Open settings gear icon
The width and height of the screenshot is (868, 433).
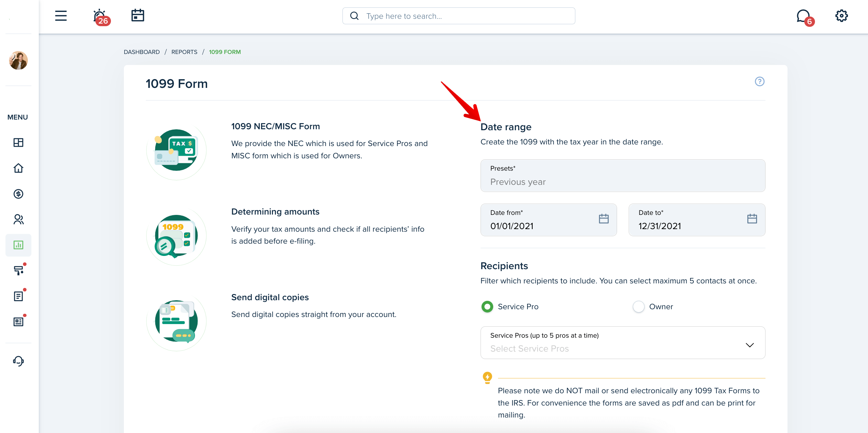click(x=841, y=16)
